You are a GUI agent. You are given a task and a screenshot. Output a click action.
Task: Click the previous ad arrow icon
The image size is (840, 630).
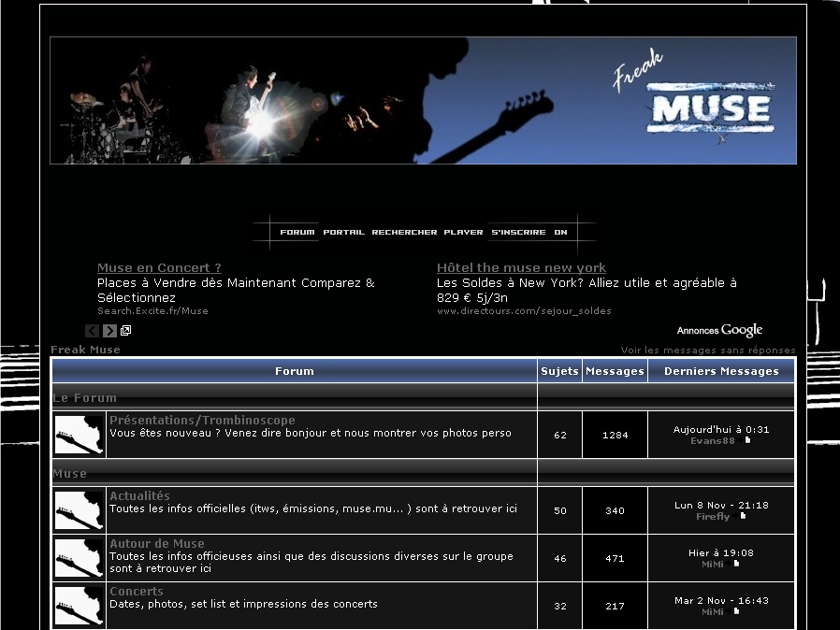coord(93,331)
